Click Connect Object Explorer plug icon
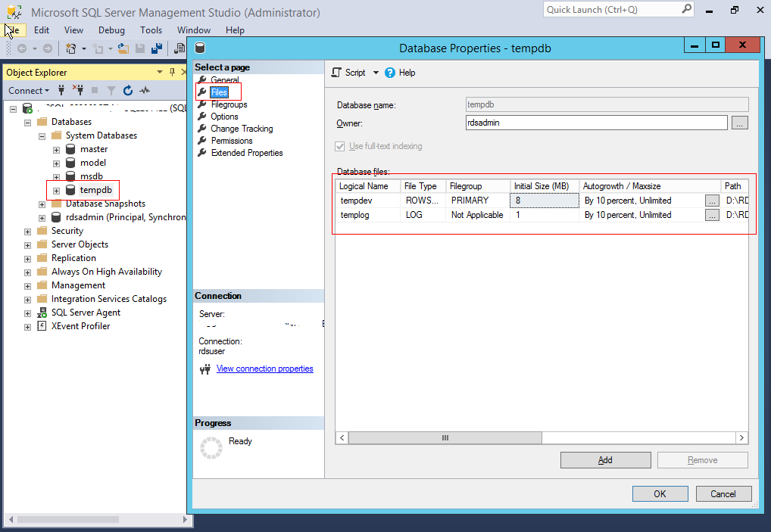The width and height of the screenshot is (771, 532). point(61,90)
